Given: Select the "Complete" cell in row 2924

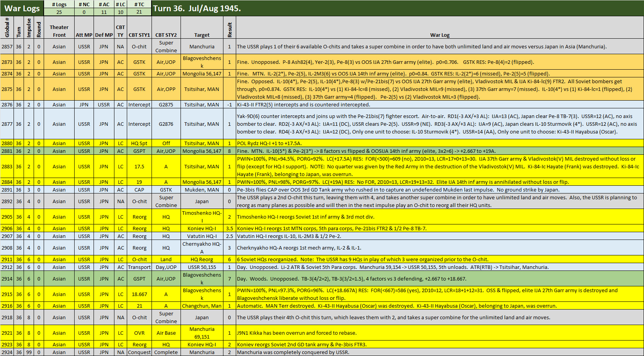Looking at the screenshot, I should point(166,352).
